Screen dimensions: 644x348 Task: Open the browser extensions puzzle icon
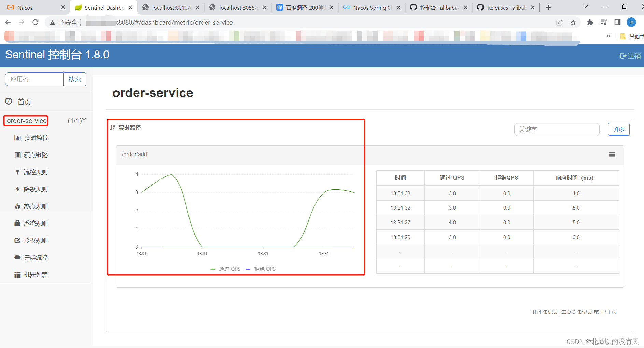590,23
